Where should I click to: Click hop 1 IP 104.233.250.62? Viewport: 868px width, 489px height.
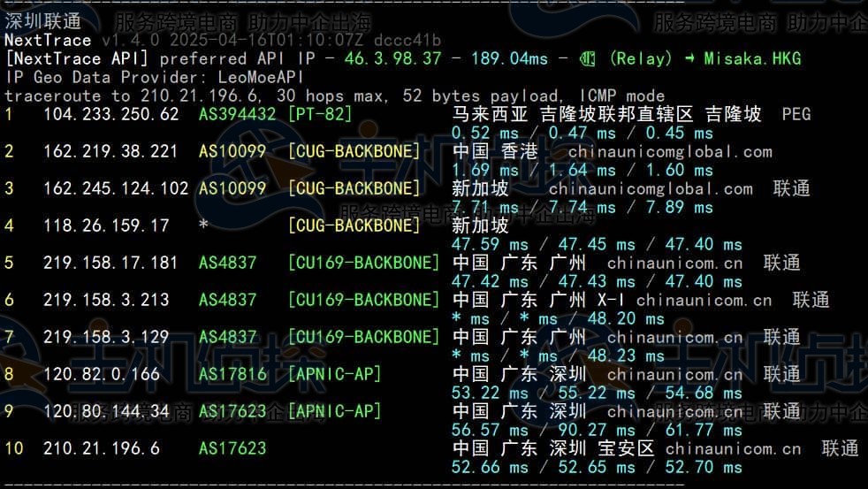point(111,115)
